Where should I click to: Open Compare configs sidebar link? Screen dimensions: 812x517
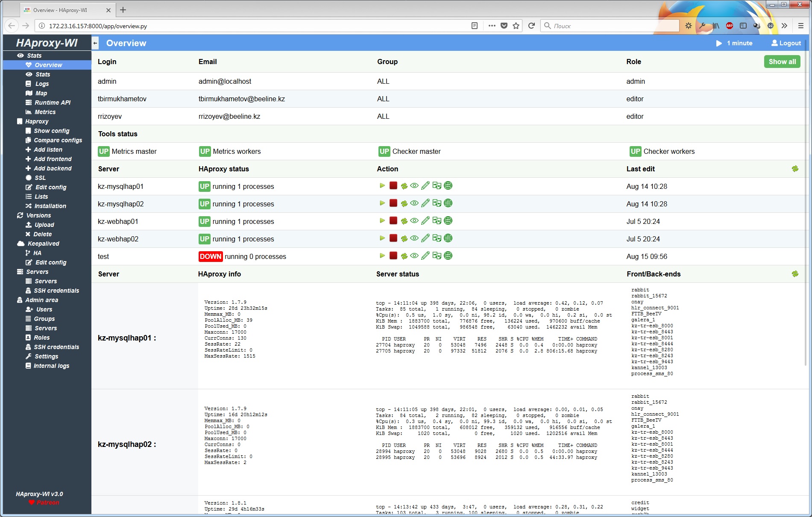point(53,140)
